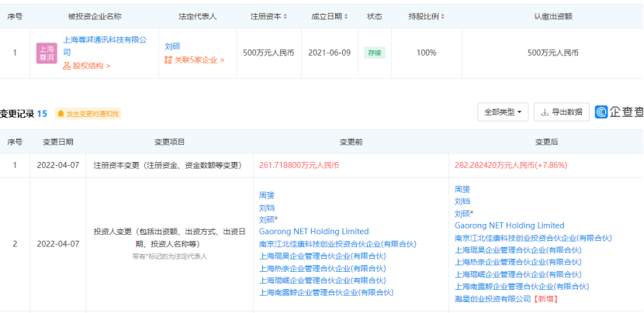This screenshot has width=644, height=313.
Task: Click the 关联5家企业 related companies icon
Action: click(168, 60)
